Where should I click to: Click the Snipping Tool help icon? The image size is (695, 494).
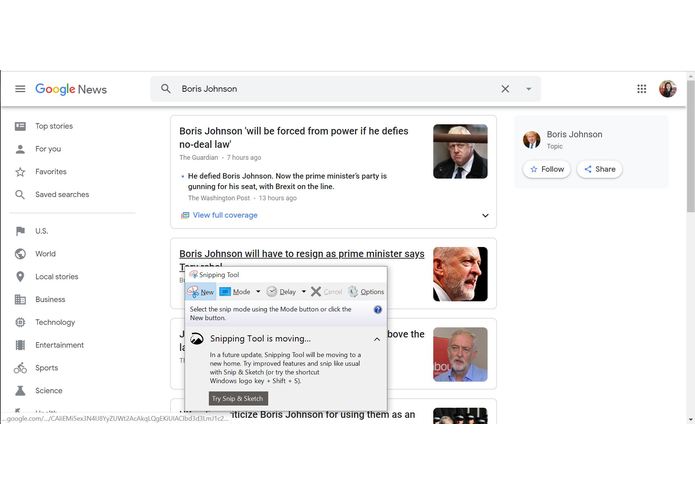(x=378, y=310)
